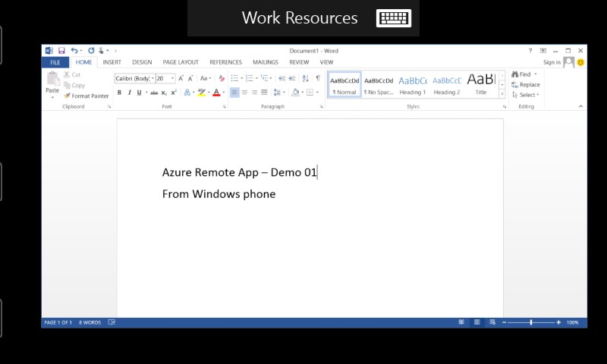Click the 8 WORDS count in status bar

tap(92, 322)
